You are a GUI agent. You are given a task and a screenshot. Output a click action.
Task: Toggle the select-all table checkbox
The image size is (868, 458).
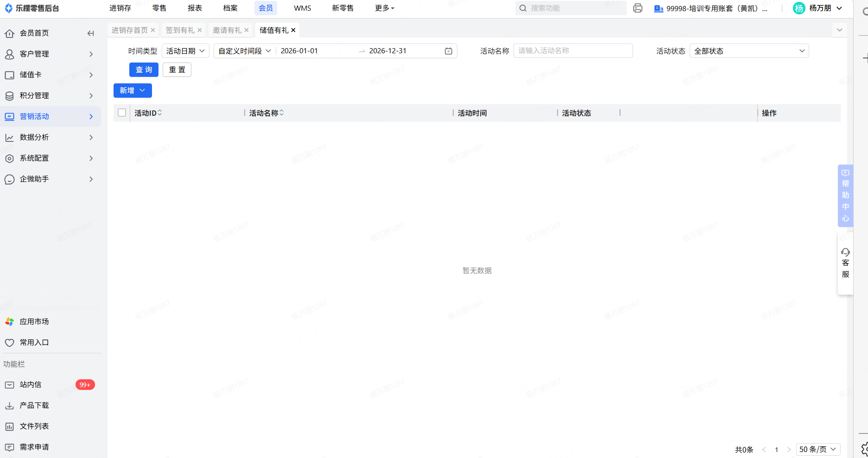pos(122,113)
